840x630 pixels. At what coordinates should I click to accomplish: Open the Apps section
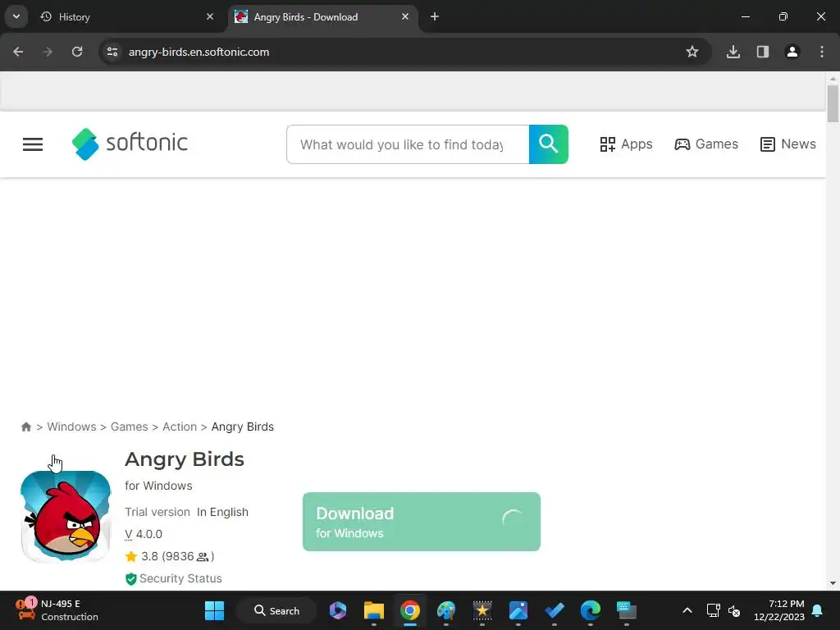click(626, 144)
